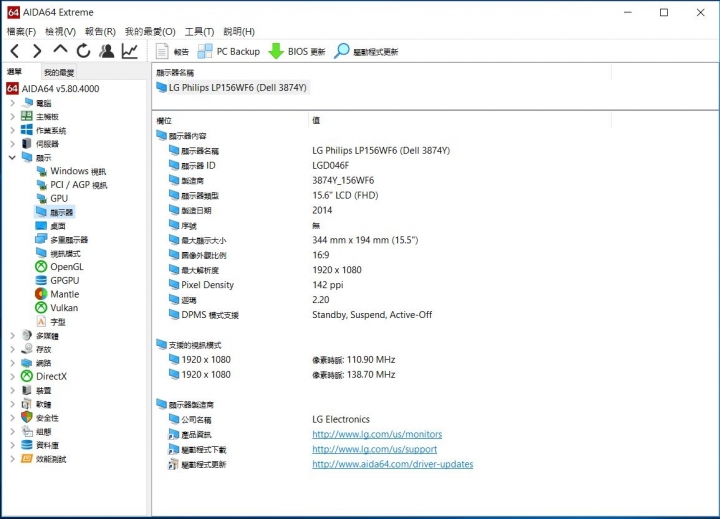Go up one level with the up arrow
The image size is (720, 519).
tap(60, 50)
